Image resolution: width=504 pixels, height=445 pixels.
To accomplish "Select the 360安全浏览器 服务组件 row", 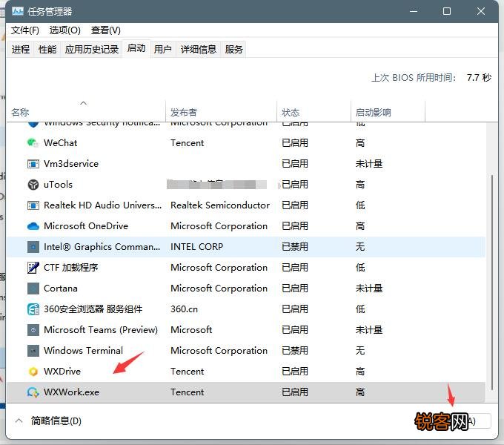I will pyautogui.click(x=246, y=309).
